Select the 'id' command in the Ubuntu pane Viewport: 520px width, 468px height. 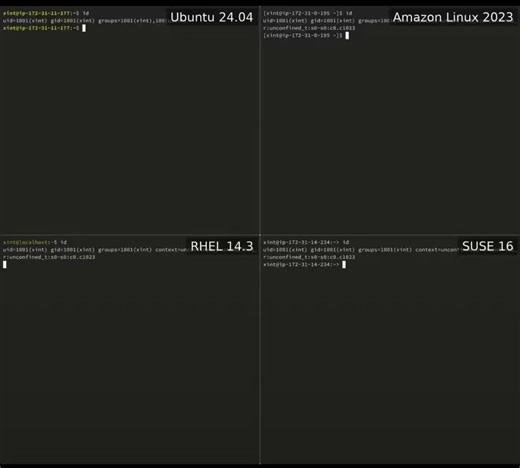coord(86,13)
